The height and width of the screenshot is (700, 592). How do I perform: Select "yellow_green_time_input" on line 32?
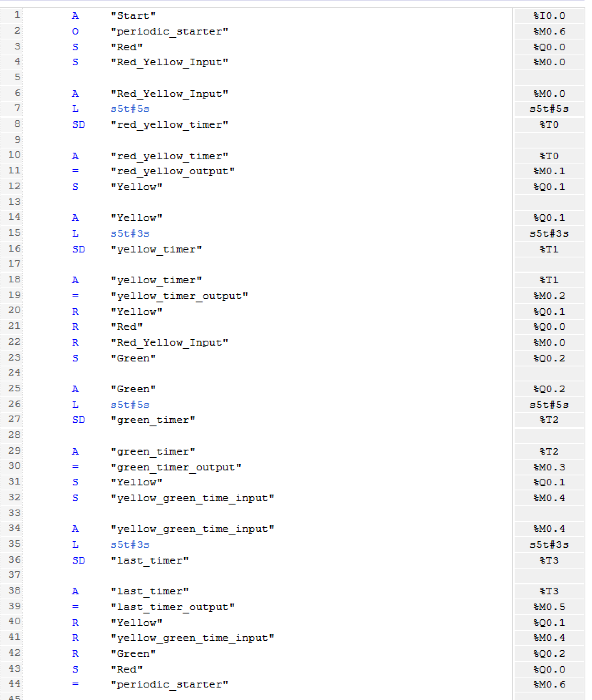tap(192, 498)
